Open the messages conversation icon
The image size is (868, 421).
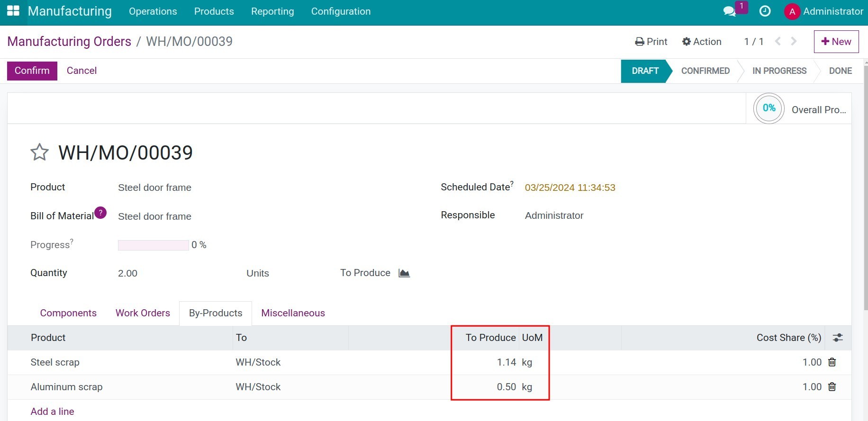coord(729,11)
